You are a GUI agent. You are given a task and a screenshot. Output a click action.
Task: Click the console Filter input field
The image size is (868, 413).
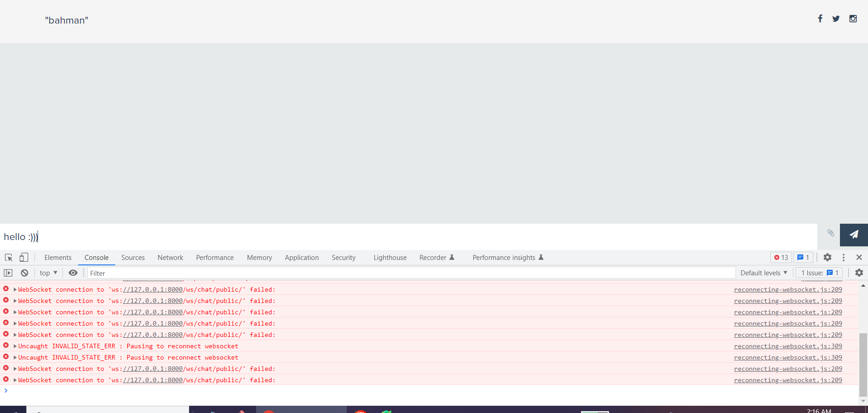(x=411, y=273)
